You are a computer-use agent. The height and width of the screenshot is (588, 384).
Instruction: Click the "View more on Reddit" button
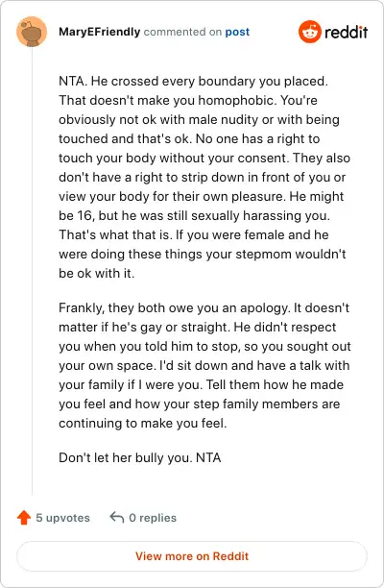click(192, 556)
